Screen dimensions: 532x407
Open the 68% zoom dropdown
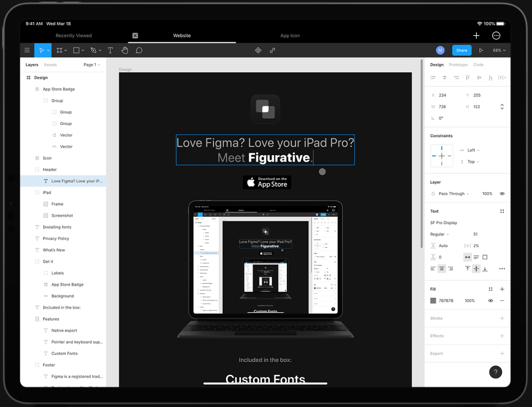click(x=499, y=50)
